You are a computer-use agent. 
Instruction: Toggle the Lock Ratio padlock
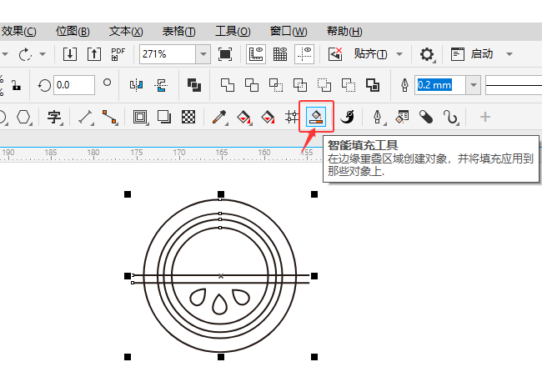tap(16, 85)
